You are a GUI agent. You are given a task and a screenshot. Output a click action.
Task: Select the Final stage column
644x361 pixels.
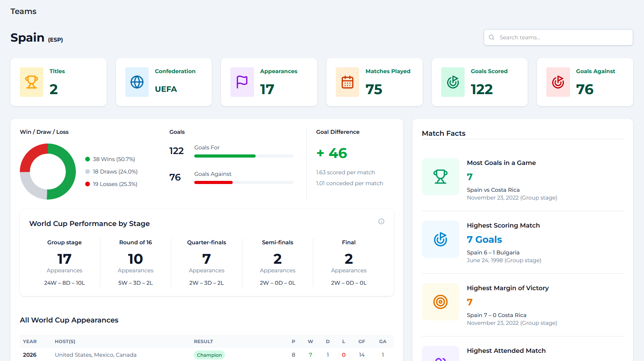[x=349, y=263]
